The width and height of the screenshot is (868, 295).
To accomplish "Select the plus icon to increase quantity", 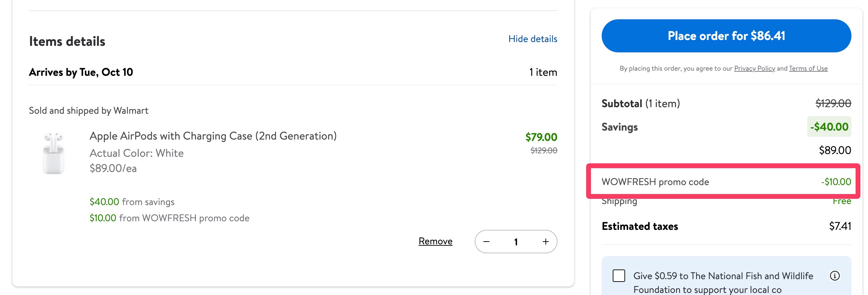I will click(545, 242).
